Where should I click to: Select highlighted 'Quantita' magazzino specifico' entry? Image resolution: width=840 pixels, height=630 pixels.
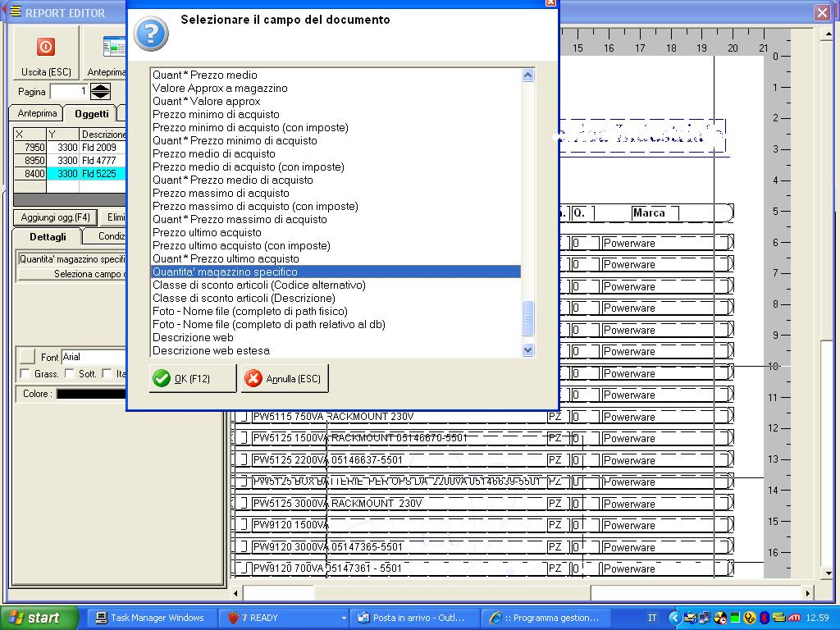[x=336, y=272]
